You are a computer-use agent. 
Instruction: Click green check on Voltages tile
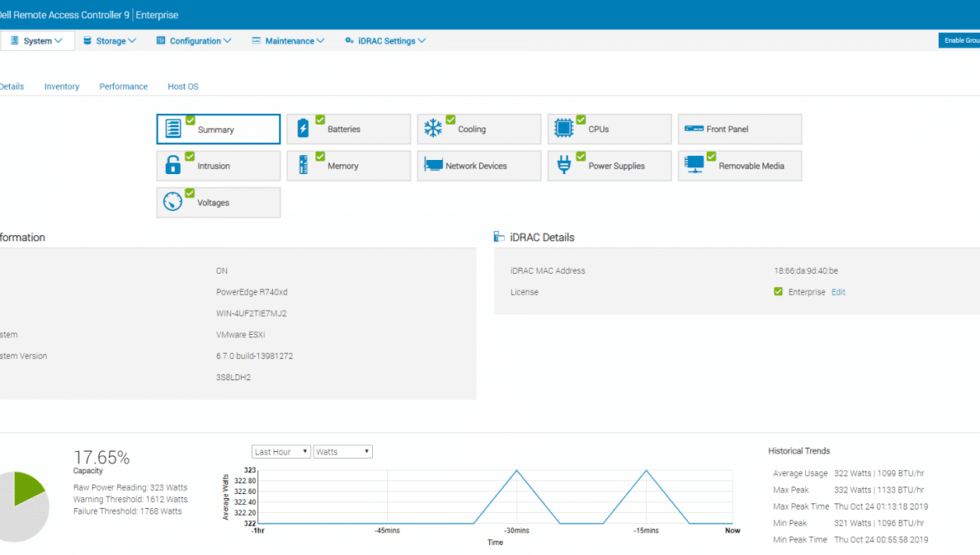pyautogui.click(x=189, y=193)
